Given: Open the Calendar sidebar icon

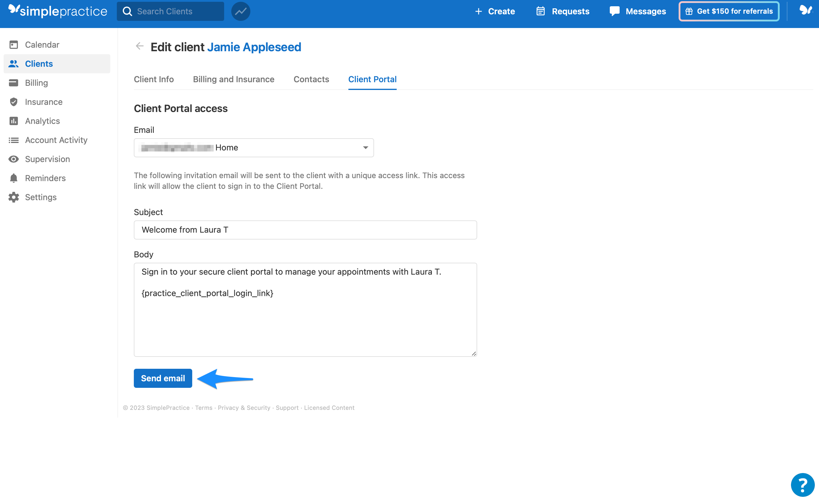Looking at the screenshot, I should point(14,44).
